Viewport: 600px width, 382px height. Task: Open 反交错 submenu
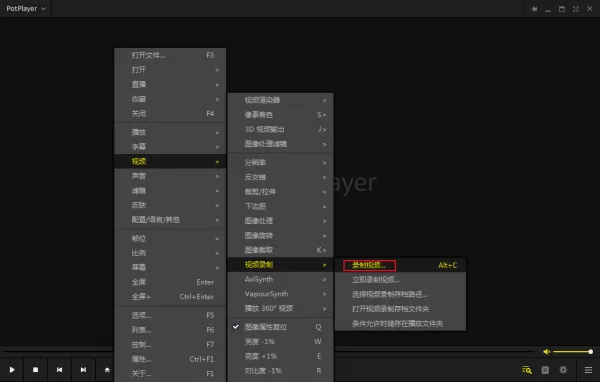tap(280, 177)
